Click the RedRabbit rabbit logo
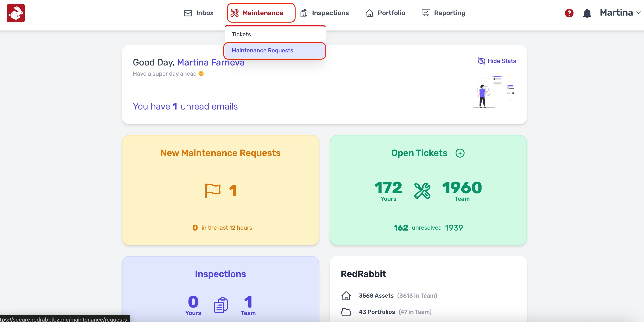 click(x=16, y=13)
